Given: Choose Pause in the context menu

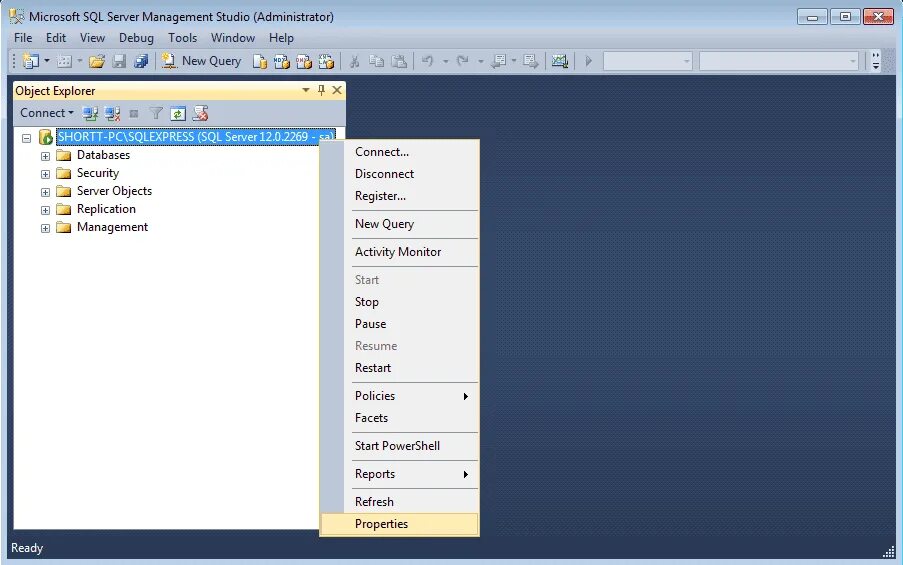Looking at the screenshot, I should 399,324.
